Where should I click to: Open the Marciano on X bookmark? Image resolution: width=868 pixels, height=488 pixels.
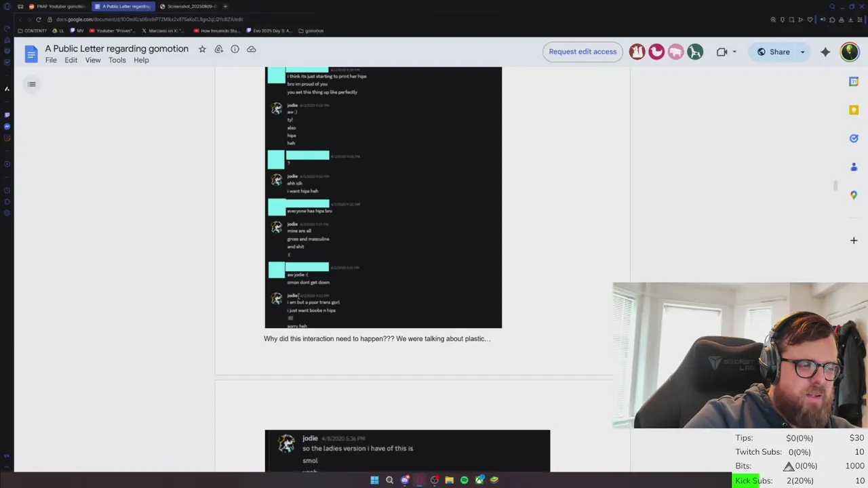[x=163, y=30]
